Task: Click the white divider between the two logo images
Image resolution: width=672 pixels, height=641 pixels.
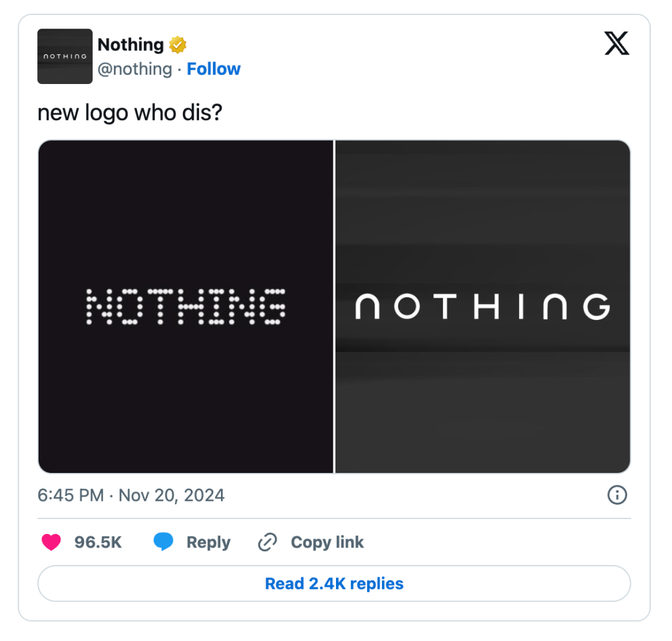Action: (334, 307)
